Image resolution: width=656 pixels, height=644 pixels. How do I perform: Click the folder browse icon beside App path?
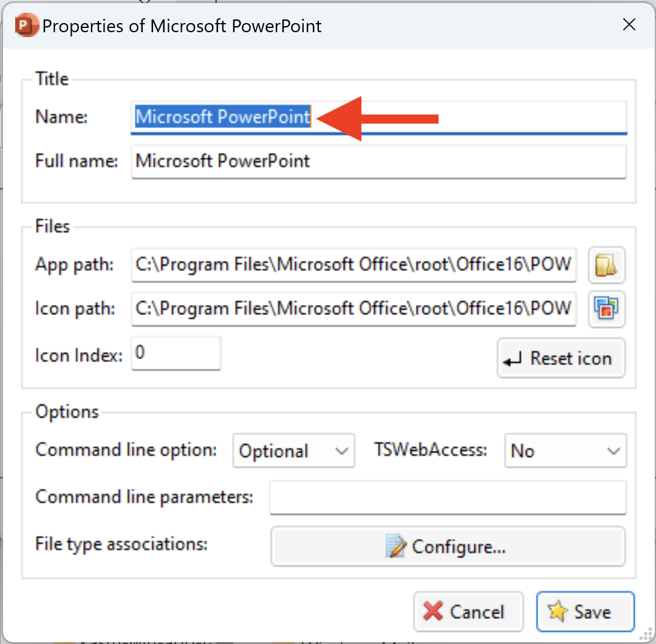[606, 265]
